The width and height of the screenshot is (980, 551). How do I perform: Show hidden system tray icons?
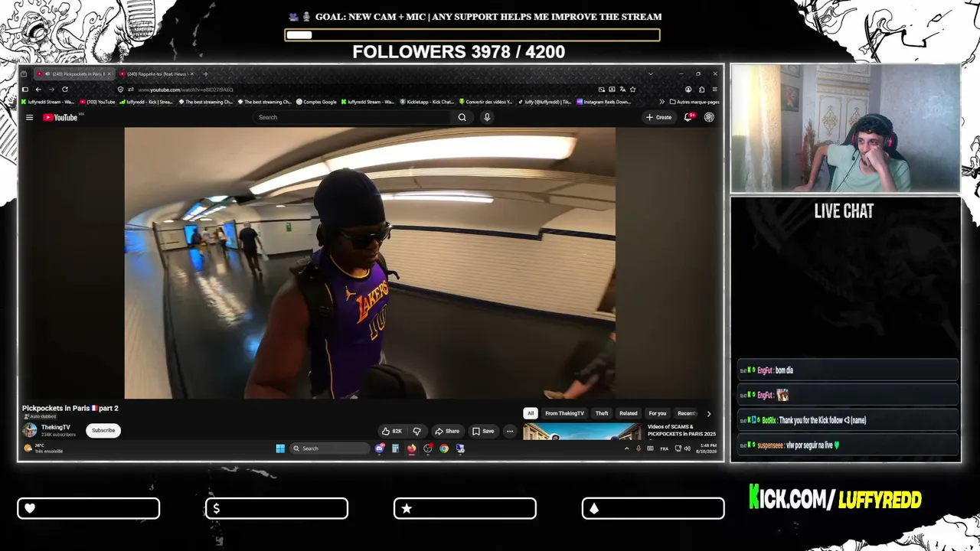coord(626,448)
